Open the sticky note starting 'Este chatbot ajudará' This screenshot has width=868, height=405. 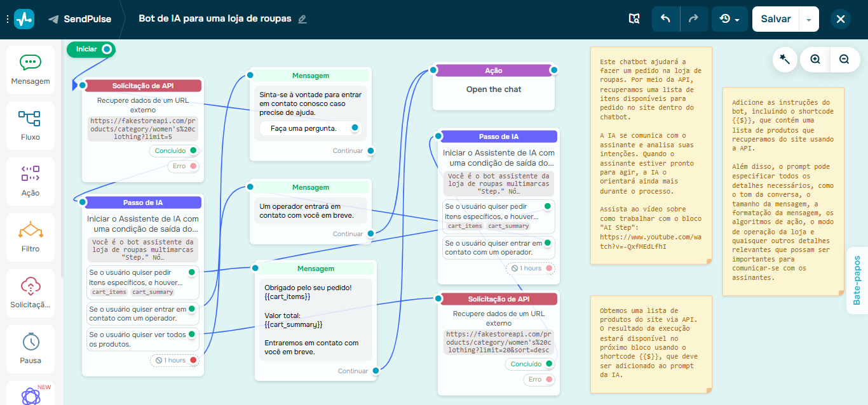tap(651, 154)
